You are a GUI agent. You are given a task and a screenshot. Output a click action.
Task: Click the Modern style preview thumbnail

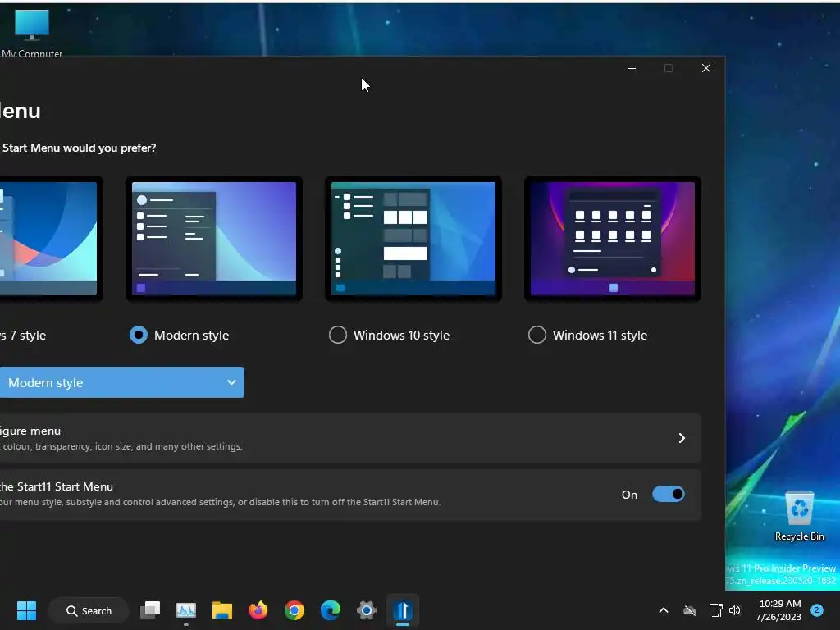tap(214, 239)
